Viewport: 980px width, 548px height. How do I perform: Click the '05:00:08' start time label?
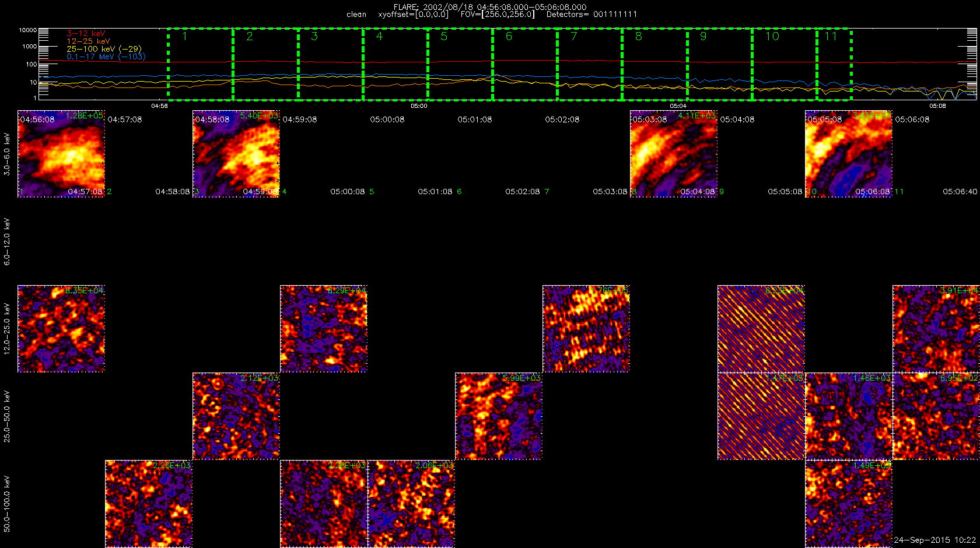point(387,120)
